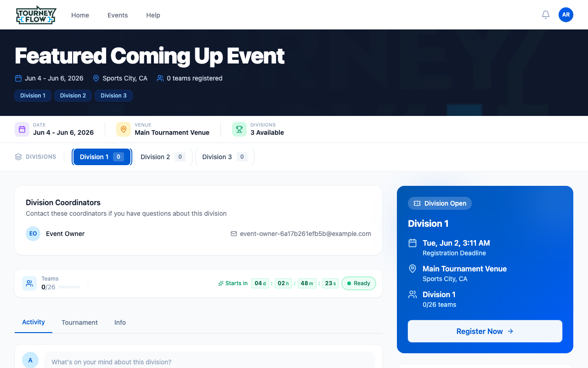Viewport: 588px width, 368px height.
Task: Click the Teams people icon in stats bar
Action: 29,283
